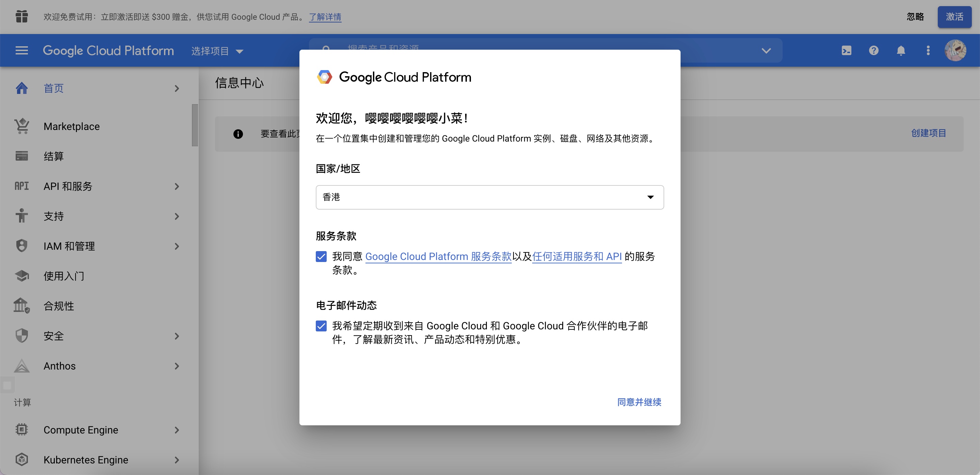The height and width of the screenshot is (475, 980).
Task: Click the 同意并继续 button
Action: tap(639, 402)
